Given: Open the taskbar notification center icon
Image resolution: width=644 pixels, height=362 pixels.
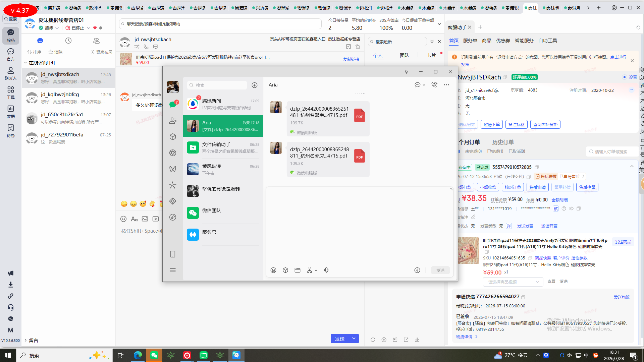Looking at the screenshot, I should 634,355.
